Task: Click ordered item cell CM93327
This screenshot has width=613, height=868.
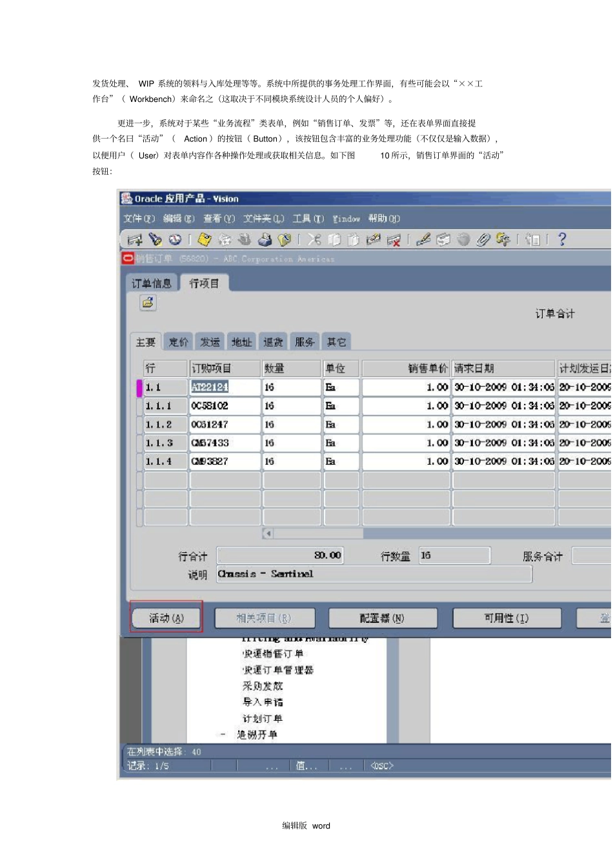Action: point(225,461)
